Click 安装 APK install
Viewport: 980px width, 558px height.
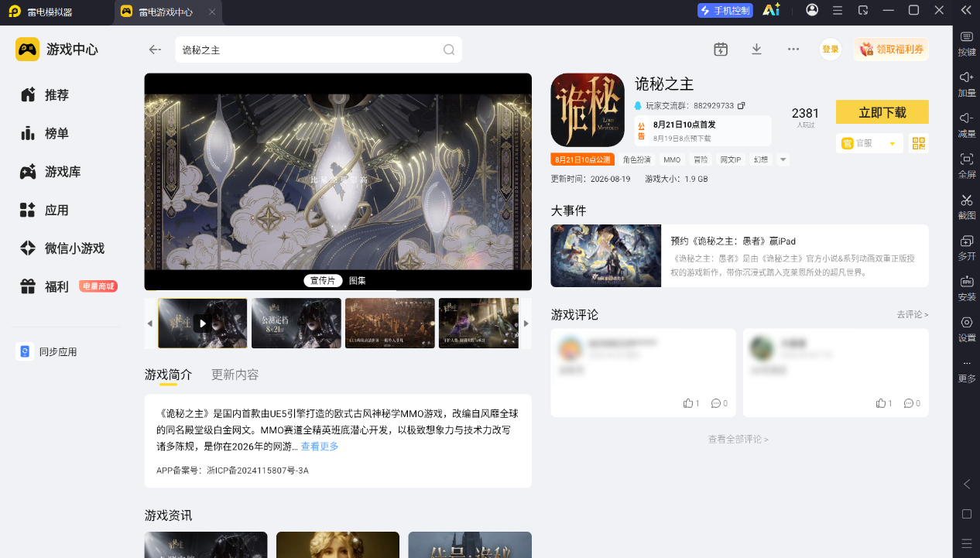967,288
